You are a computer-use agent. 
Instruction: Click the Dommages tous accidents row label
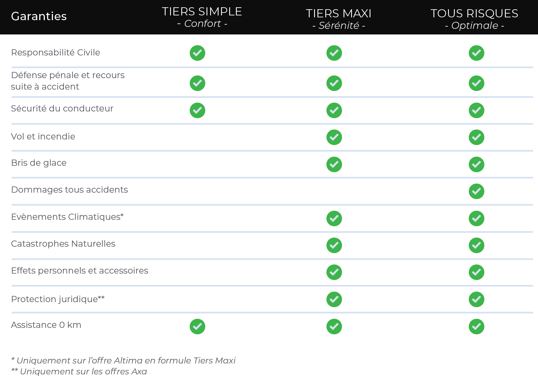click(69, 190)
